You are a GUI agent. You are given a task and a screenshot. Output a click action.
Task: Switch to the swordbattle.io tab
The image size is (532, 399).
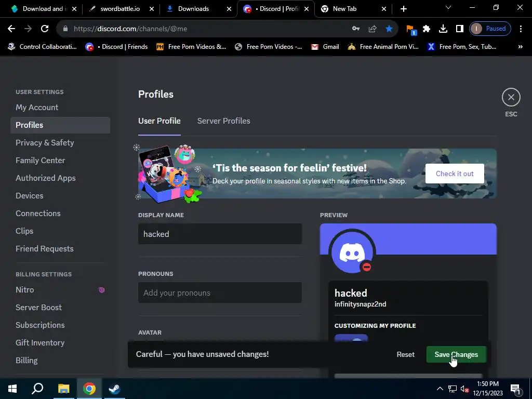(120, 9)
